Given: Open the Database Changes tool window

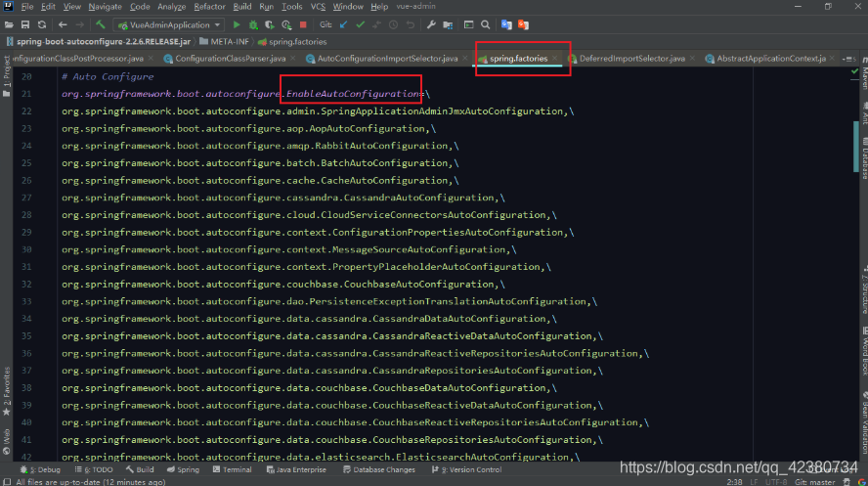Looking at the screenshot, I should coord(379,469).
